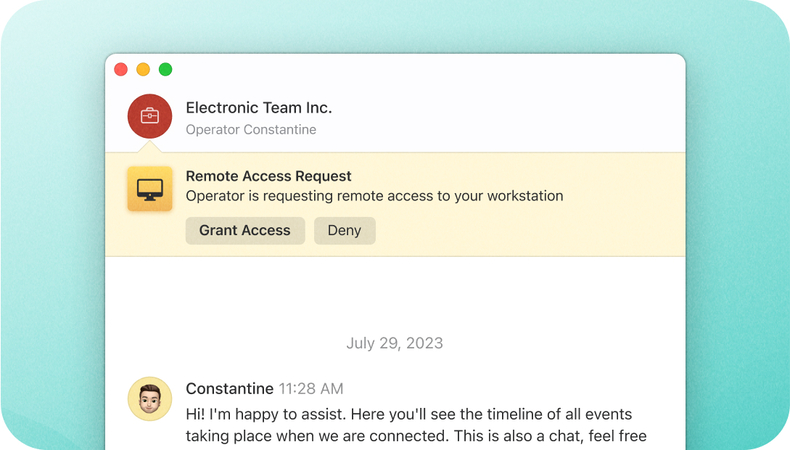Click the operator requesting access description text
Image resolution: width=790 pixels, height=450 pixels.
pyautogui.click(x=374, y=196)
